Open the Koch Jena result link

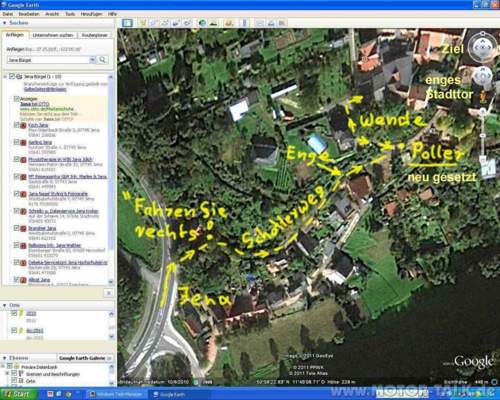[x=38, y=125]
